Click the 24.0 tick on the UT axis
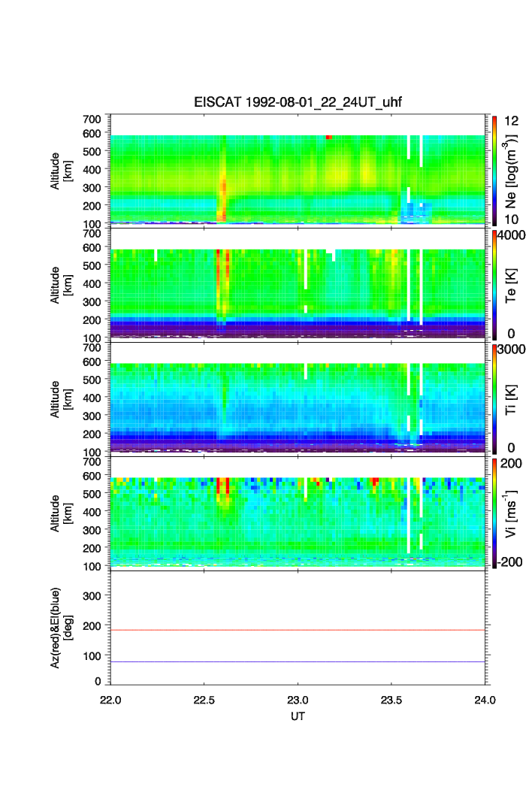The height and width of the screenshot is (799, 532). (x=485, y=700)
